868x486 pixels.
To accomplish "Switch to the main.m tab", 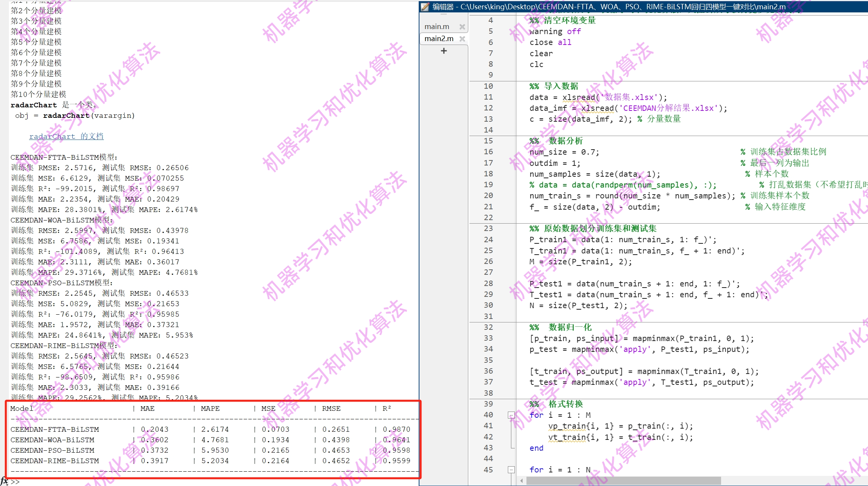I will 437,27.
